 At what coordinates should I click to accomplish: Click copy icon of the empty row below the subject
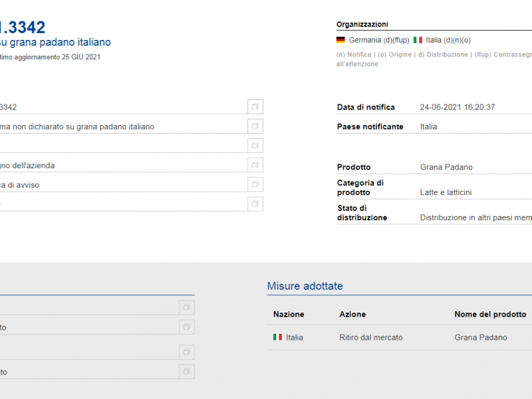pyautogui.click(x=255, y=146)
